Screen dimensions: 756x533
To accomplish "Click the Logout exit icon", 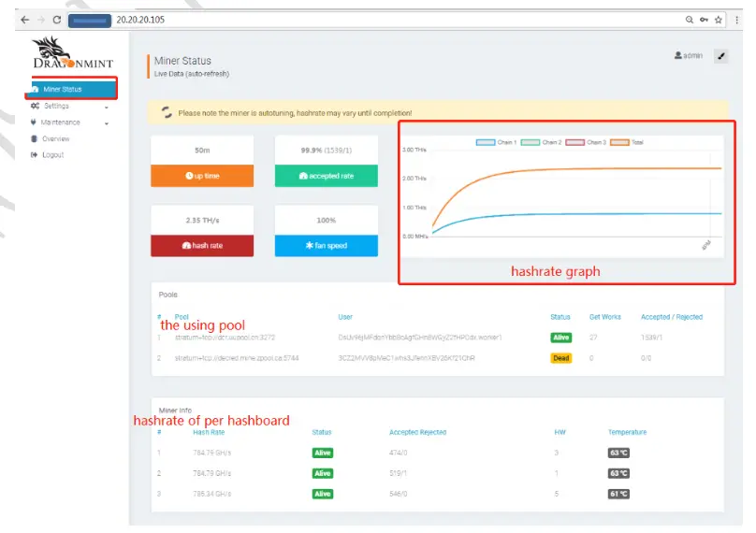I will tap(34, 154).
